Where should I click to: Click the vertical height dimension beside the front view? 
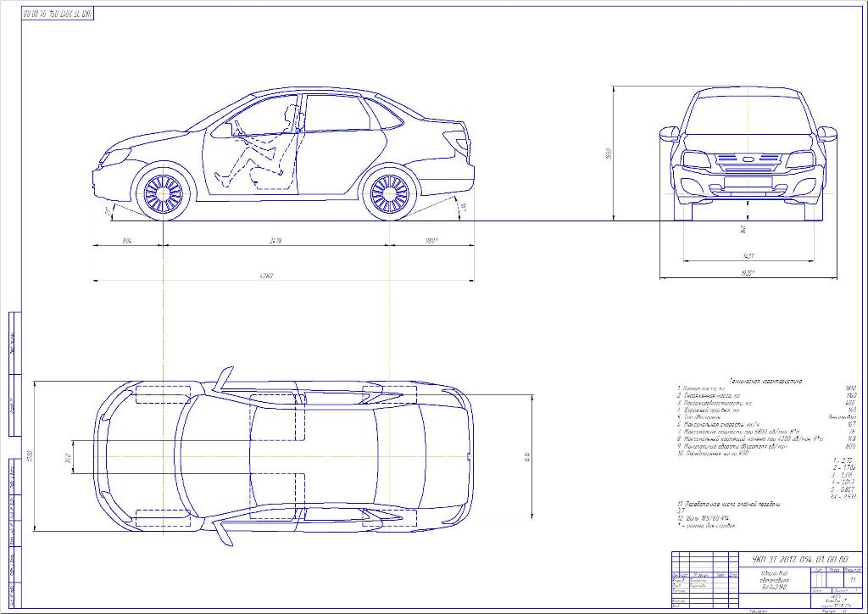[x=609, y=153]
